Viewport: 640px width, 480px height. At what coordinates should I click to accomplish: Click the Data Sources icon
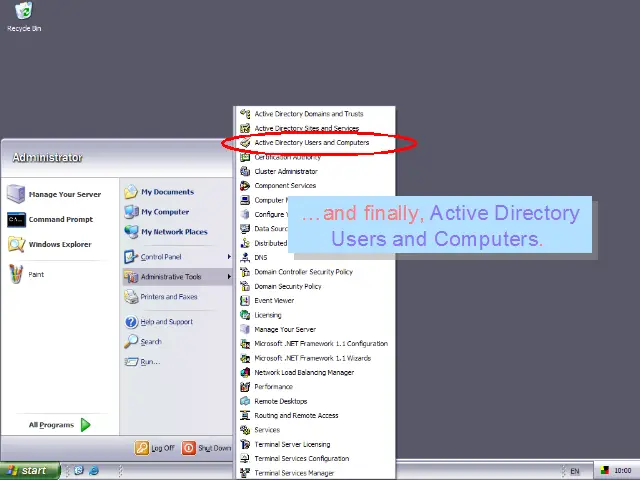point(245,229)
